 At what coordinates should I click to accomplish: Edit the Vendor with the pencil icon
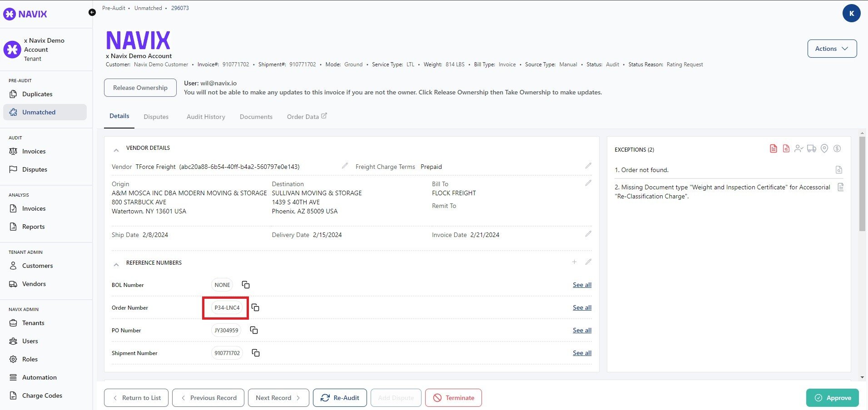[x=345, y=166]
